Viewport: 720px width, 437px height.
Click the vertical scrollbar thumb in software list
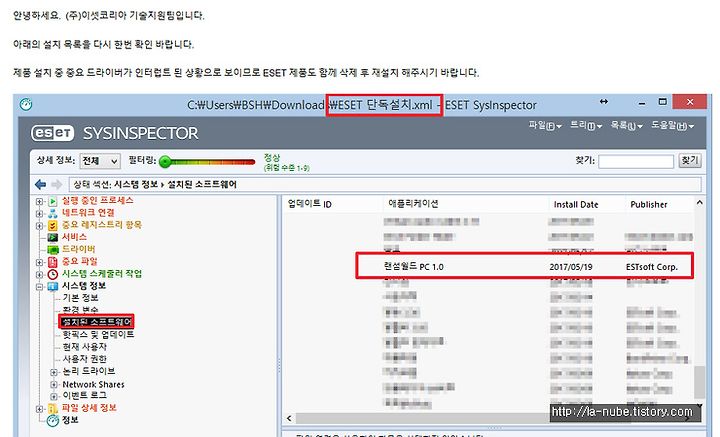(x=699, y=382)
